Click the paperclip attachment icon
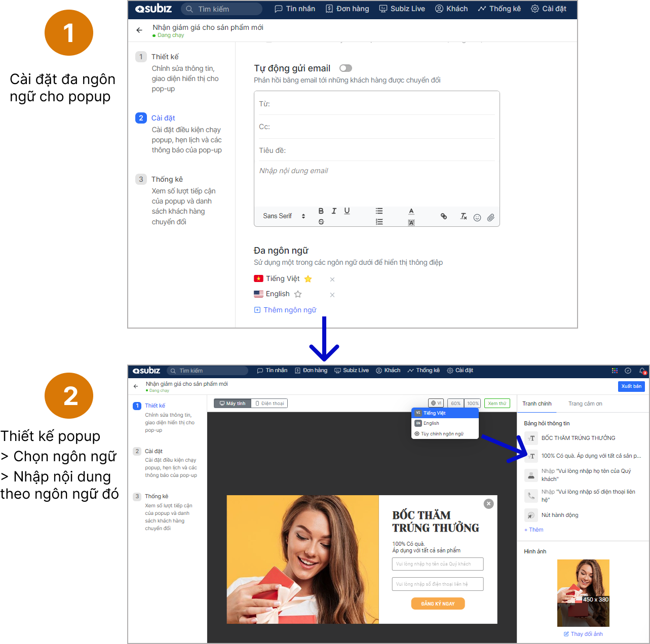This screenshot has width=650, height=644. [490, 218]
